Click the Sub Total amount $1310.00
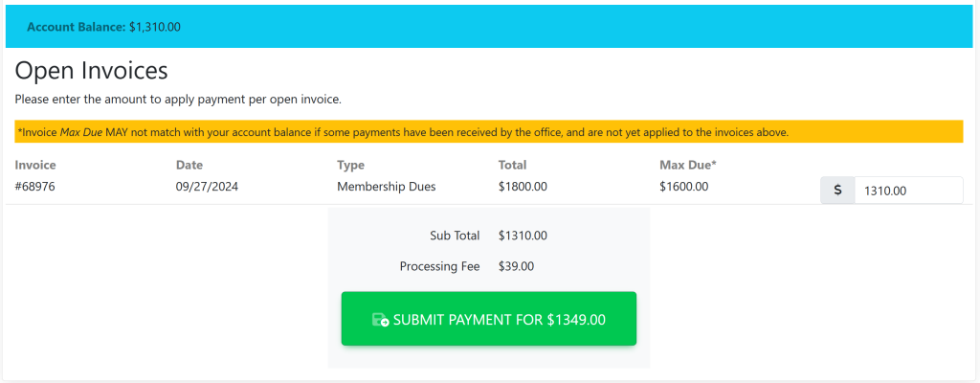This screenshot has width=980, height=383. tap(523, 236)
